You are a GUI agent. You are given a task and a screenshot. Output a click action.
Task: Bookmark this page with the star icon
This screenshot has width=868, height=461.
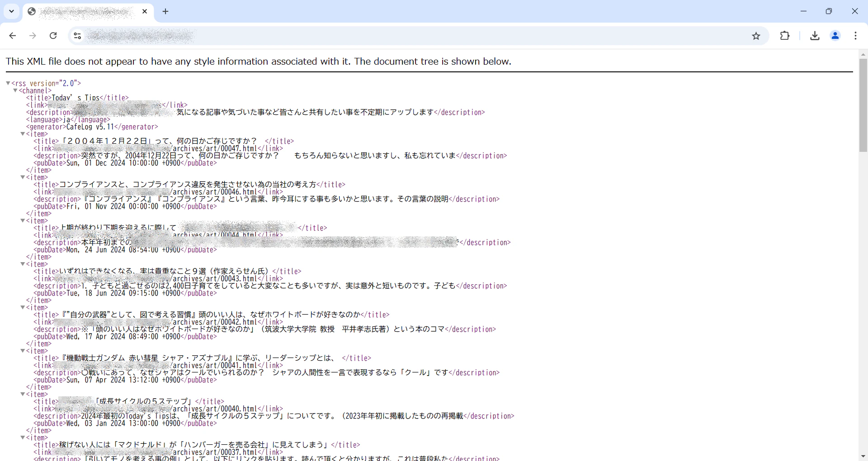[x=756, y=36]
